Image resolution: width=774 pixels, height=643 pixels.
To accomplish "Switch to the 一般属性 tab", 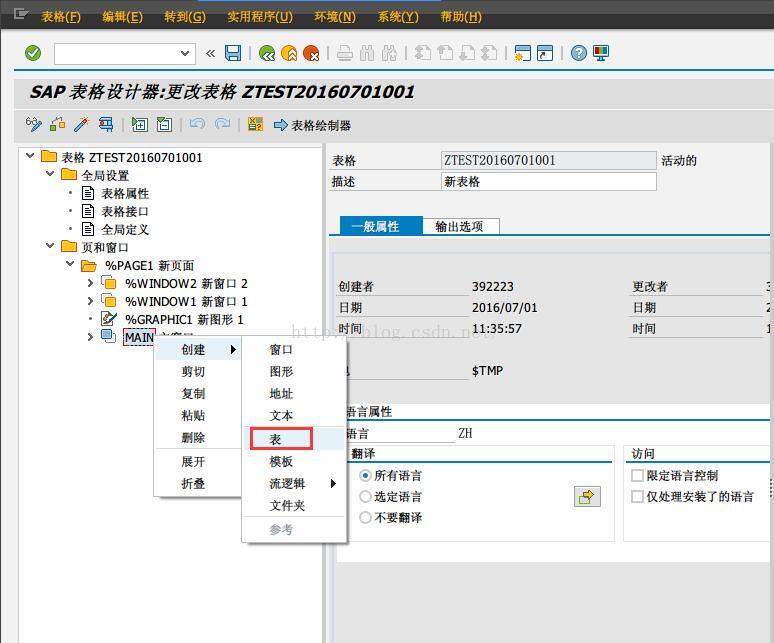I will click(381, 227).
